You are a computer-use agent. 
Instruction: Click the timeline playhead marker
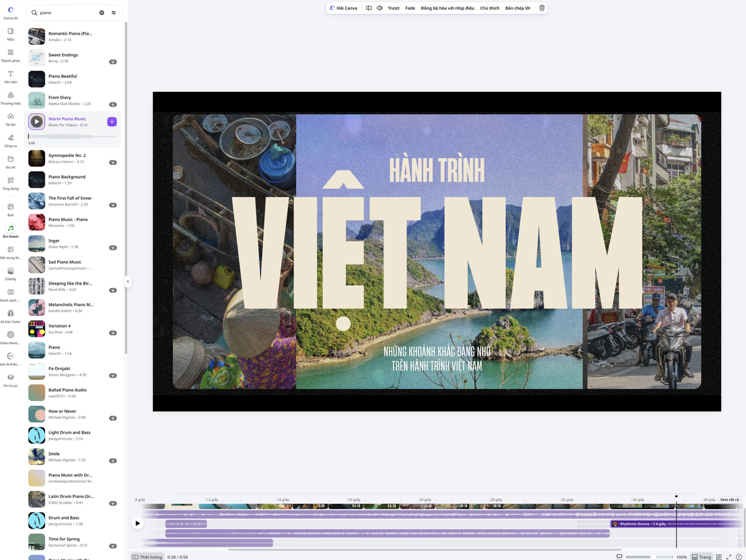pyautogui.click(x=676, y=497)
